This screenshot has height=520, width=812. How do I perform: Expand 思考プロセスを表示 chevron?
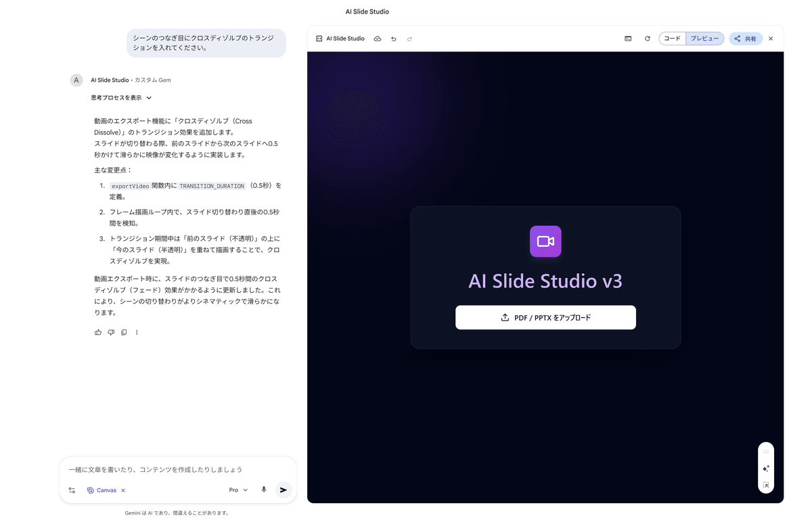click(149, 97)
